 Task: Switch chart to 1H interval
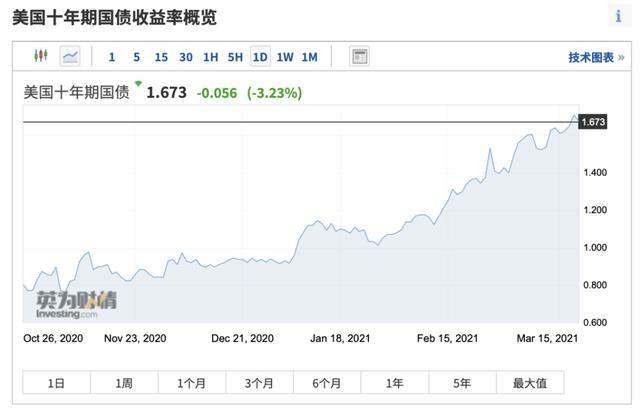(210, 58)
